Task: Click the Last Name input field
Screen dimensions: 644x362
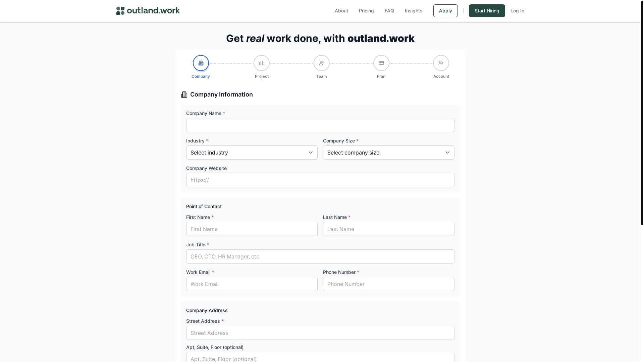Action: pos(389,229)
